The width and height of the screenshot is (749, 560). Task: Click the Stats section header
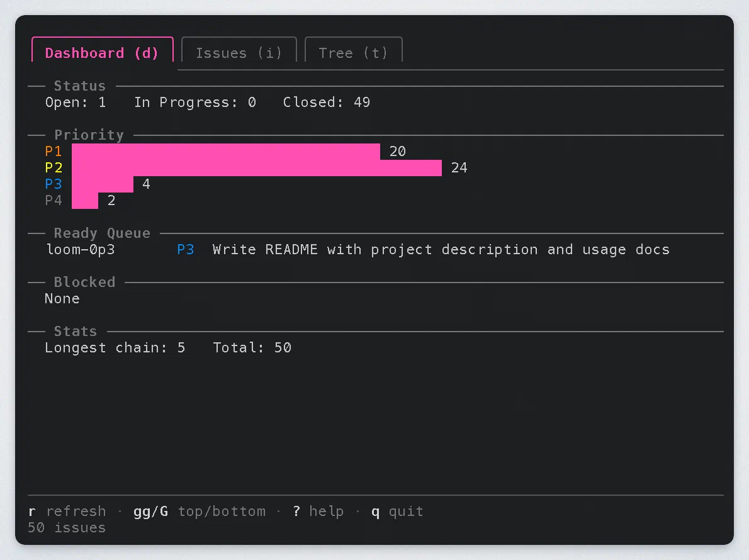click(76, 332)
